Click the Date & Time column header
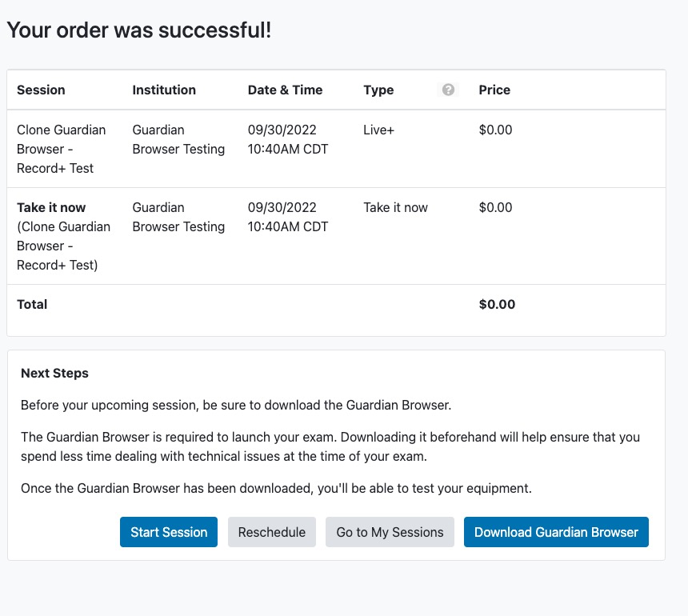This screenshot has width=688, height=616. [x=285, y=90]
